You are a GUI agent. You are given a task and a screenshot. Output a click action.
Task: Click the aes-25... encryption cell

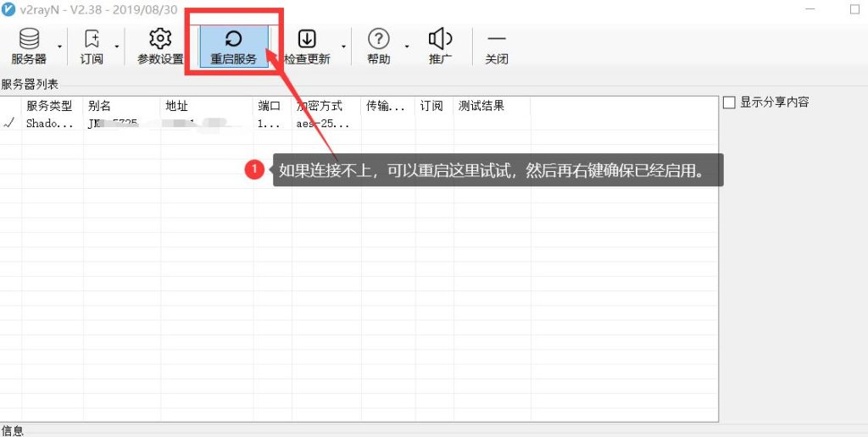(323, 124)
